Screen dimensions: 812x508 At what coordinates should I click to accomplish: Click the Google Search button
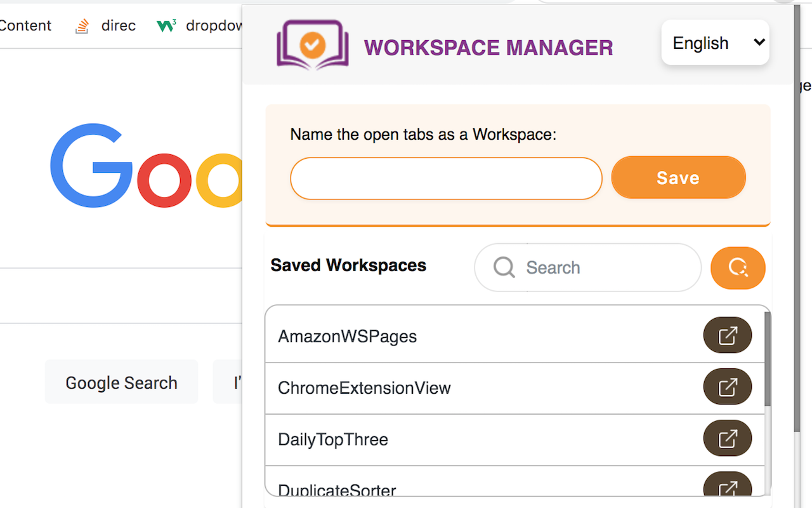pos(121,382)
